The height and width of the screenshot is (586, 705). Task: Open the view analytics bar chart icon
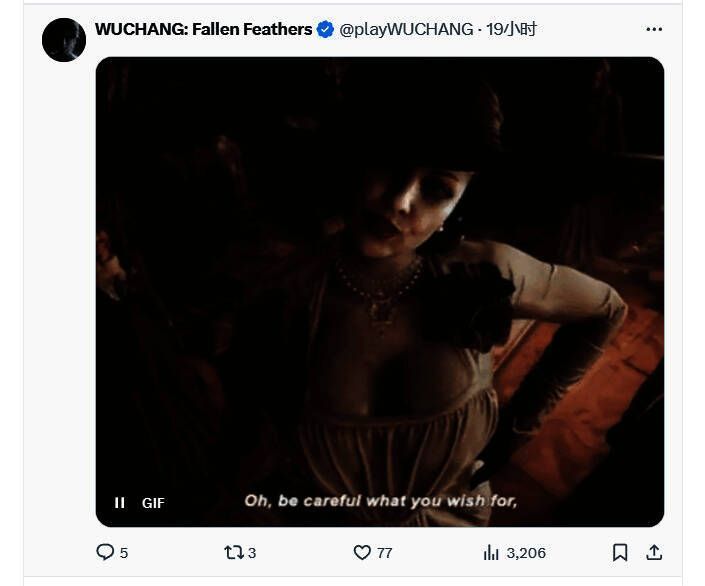tap(491, 552)
